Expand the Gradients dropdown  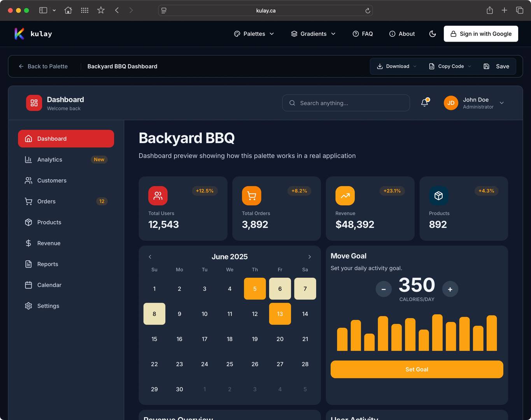313,34
